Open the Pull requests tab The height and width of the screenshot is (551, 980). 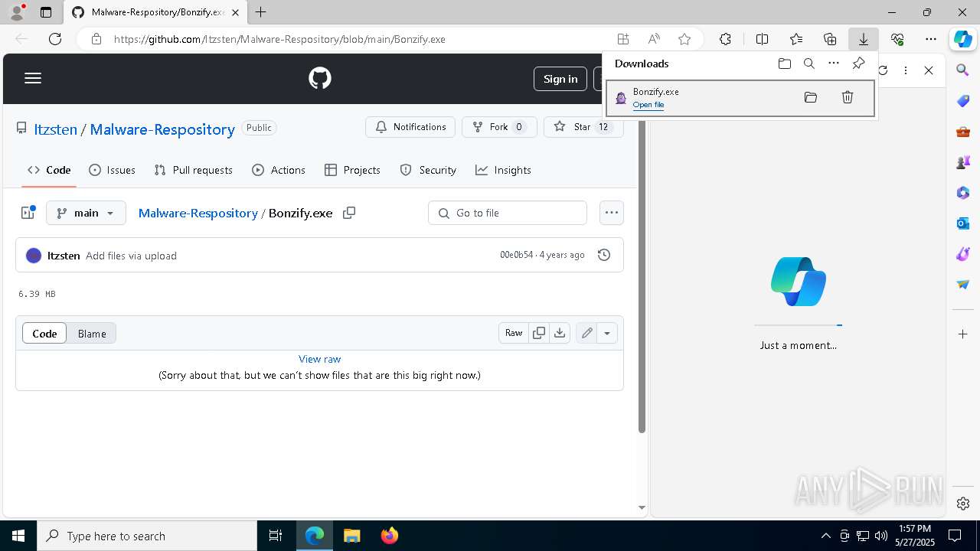coord(193,170)
